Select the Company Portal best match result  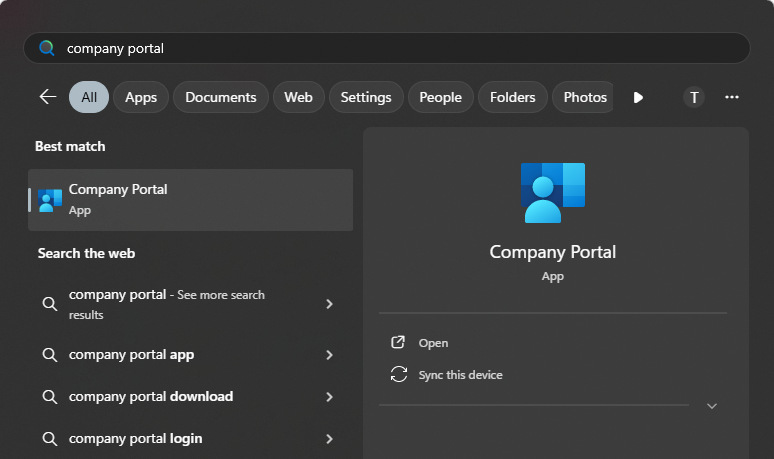click(x=191, y=200)
